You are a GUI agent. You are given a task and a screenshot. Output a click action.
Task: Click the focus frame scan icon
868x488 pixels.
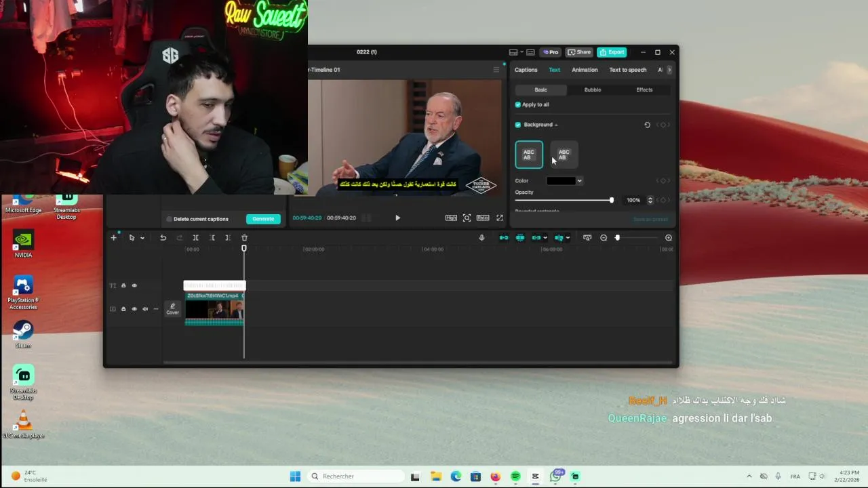(x=467, y=218)
